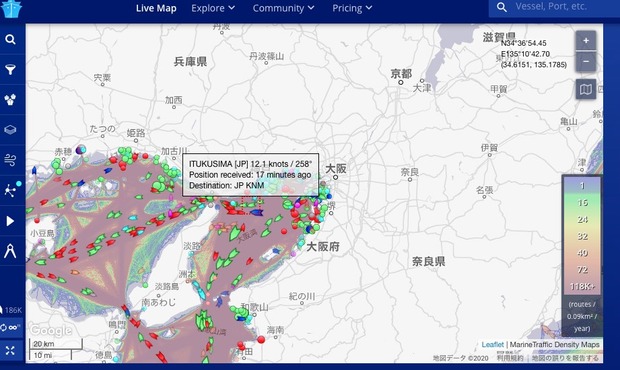Select the distance measuring compass tool

pos(10,251)
